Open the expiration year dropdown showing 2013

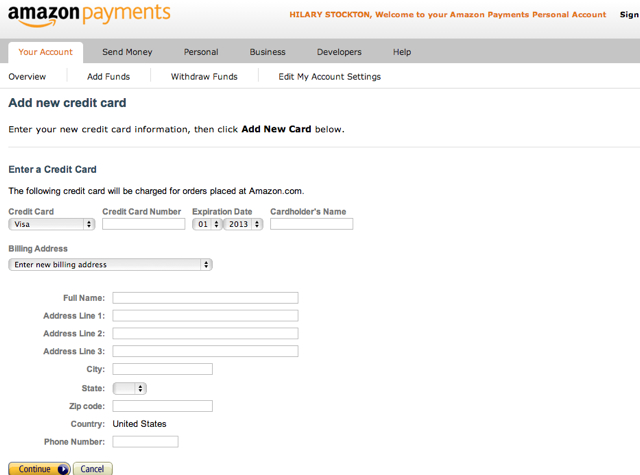tap(243, 224)
